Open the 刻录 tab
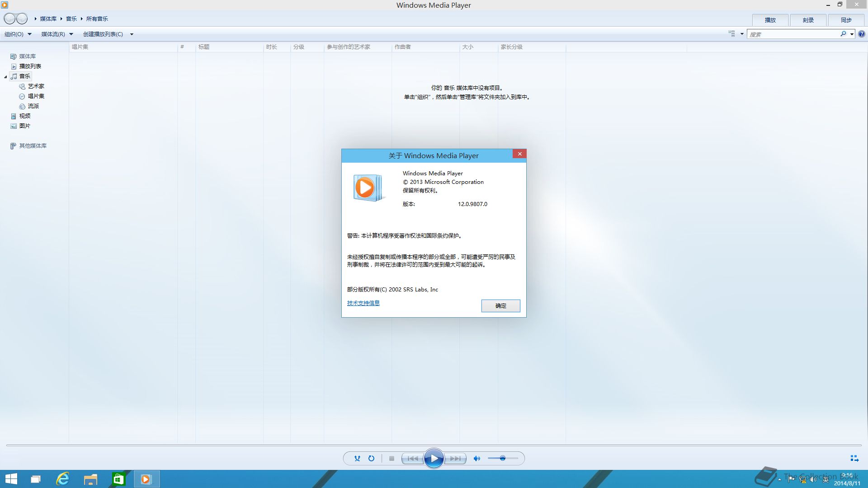Image resolution: width=868 pixels, height=488 pixels. [808, 20]
